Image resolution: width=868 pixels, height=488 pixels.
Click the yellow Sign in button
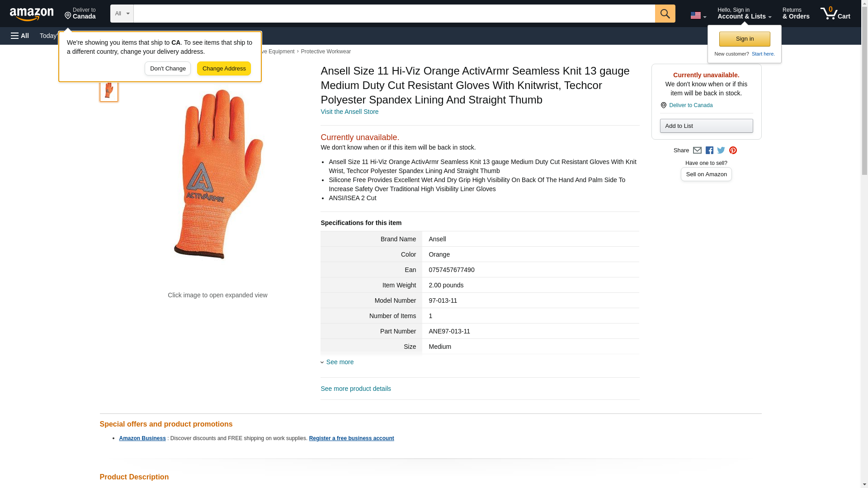pyautogui.click(x=745, y=39)
